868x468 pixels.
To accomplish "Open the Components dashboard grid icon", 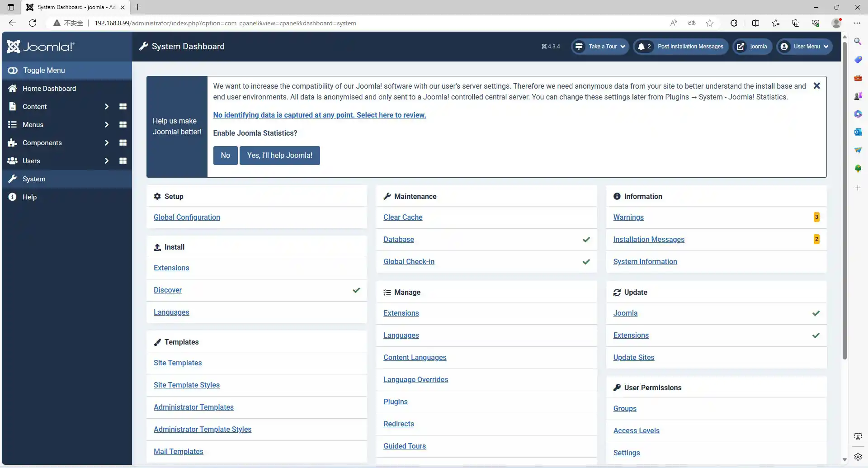I will pos(123,143).
